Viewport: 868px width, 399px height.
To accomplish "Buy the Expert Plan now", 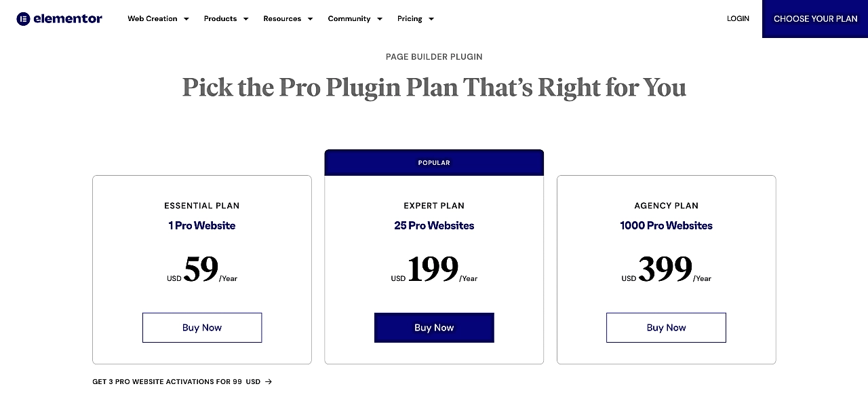I will click(434, 328).
